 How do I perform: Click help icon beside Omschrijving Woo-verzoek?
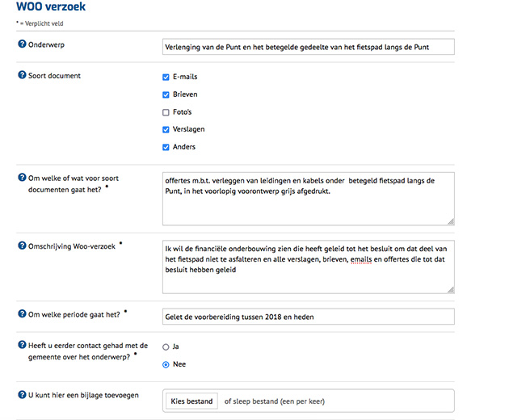22,246
